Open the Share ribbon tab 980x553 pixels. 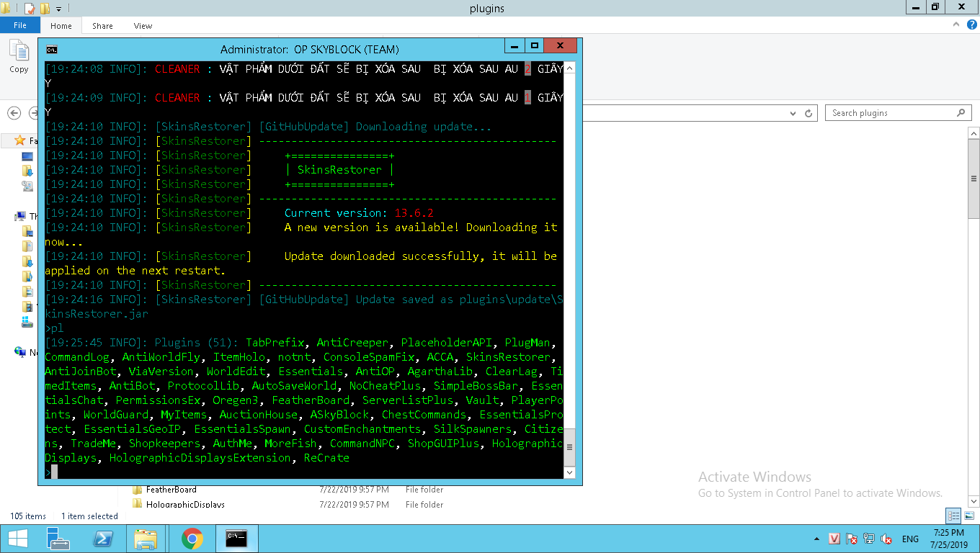tap(102, 26)
